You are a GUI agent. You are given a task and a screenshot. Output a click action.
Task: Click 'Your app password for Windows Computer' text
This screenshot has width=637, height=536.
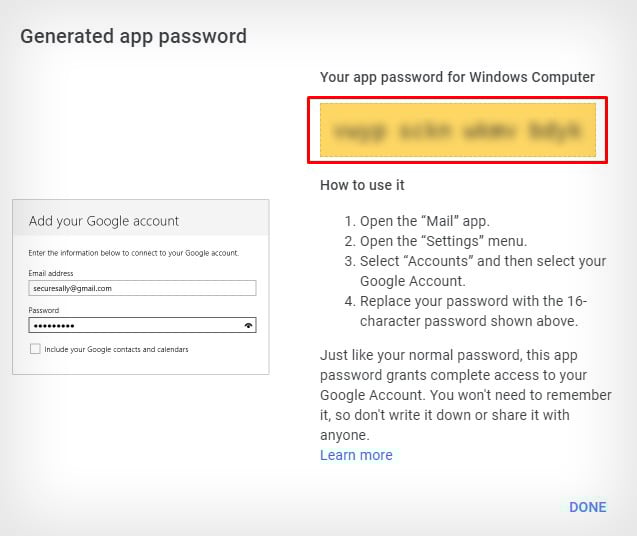[457, 77]
